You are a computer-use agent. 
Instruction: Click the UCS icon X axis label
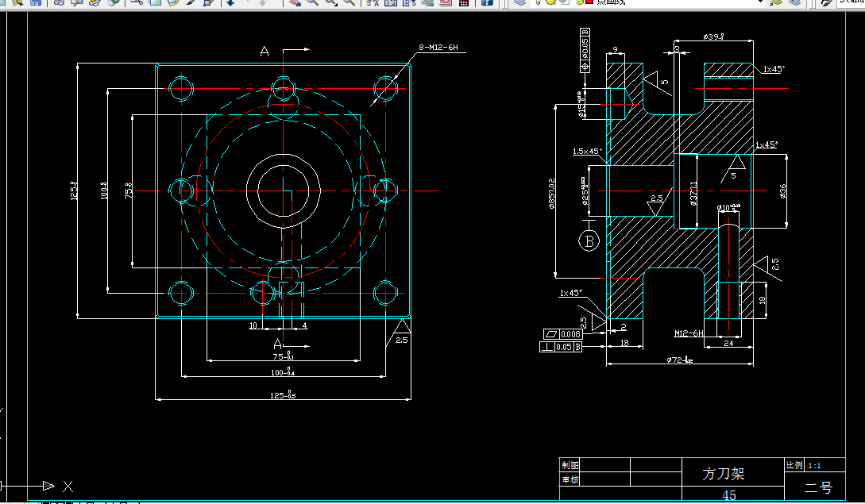(x=68, y=486)
